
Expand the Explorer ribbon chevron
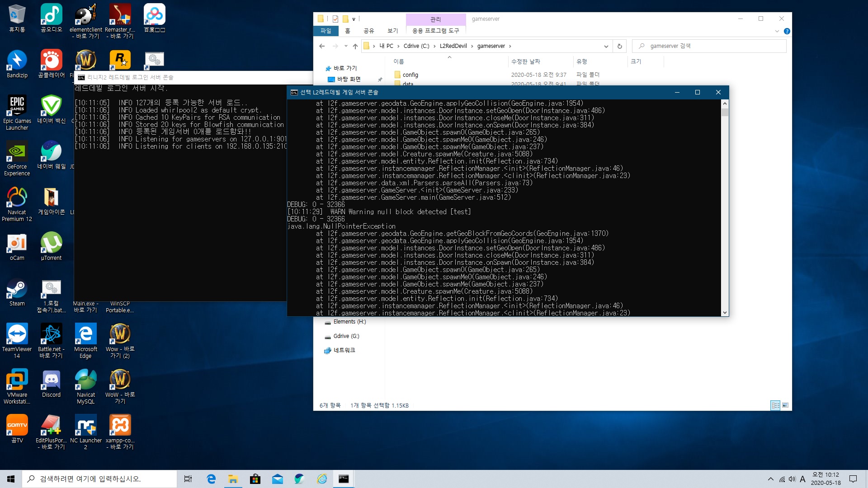point(777,31)
